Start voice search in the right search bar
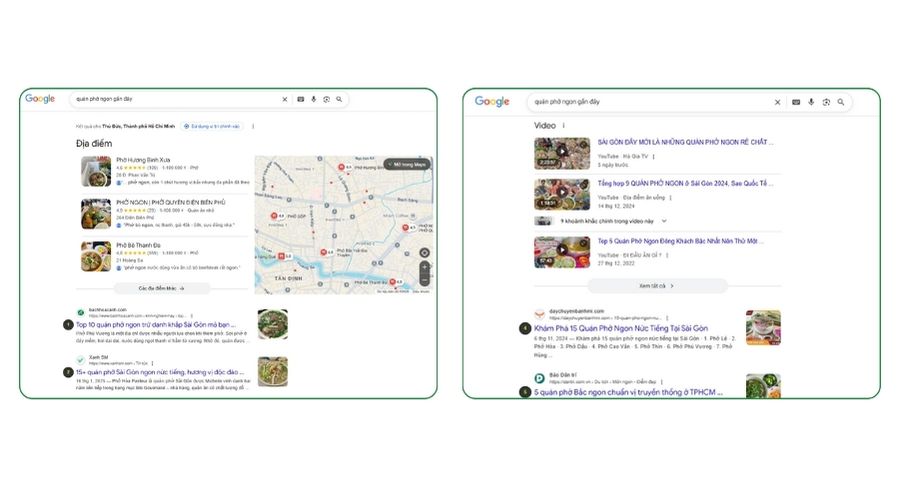 click(x=811, y=102)
